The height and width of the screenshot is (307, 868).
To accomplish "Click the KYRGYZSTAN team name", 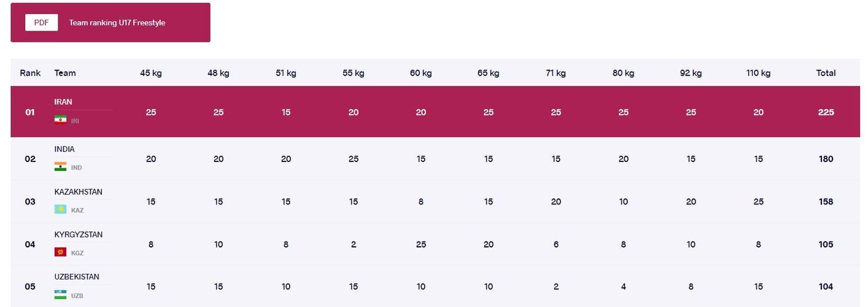I will (79, 235).
